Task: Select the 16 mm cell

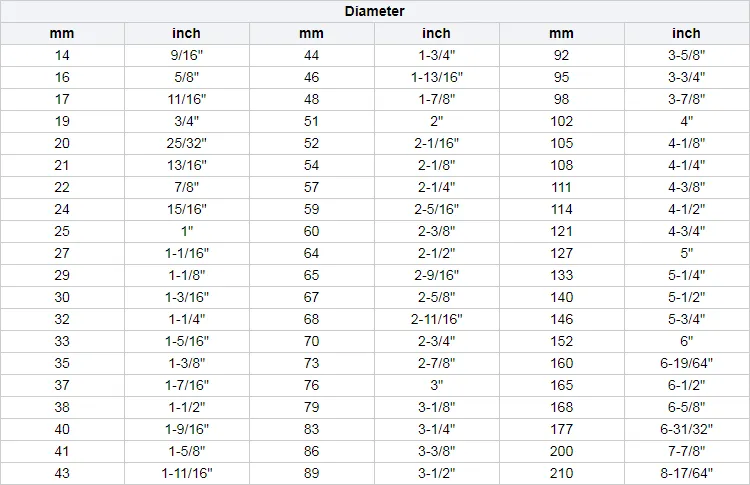Action: (x=62, y=77)
